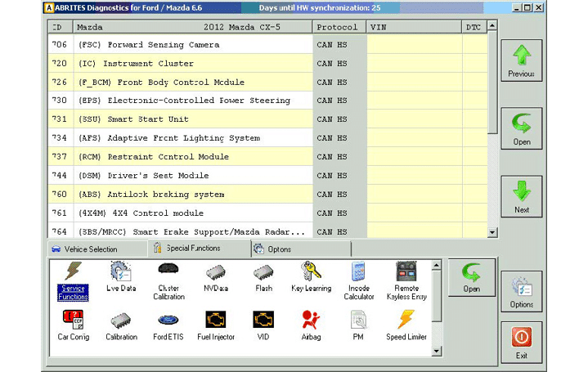Select the Instrument Cluster row
Screen dimensions: 588x372
[180, 64]
